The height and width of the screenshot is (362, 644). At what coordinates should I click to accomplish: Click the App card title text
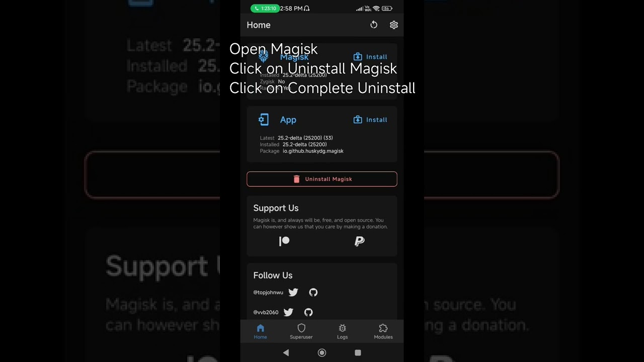click(288, 120)
